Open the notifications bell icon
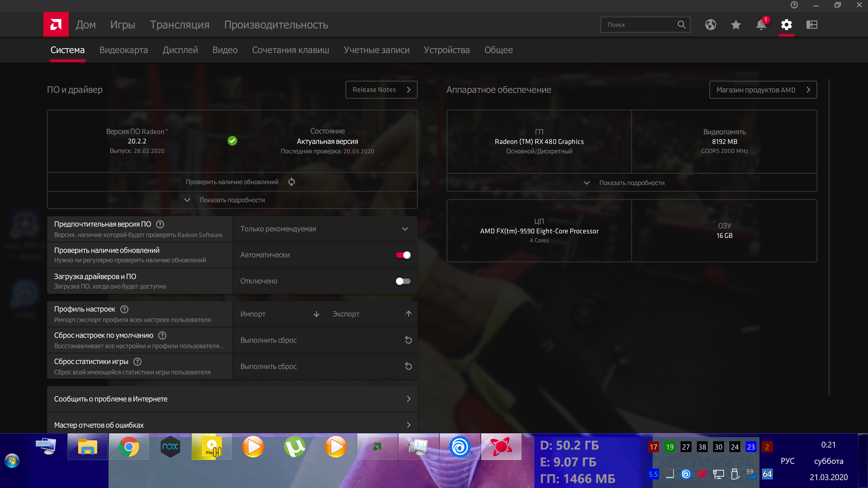The width and height of the screenshot is (868, 488). click(x=761, y=25)
